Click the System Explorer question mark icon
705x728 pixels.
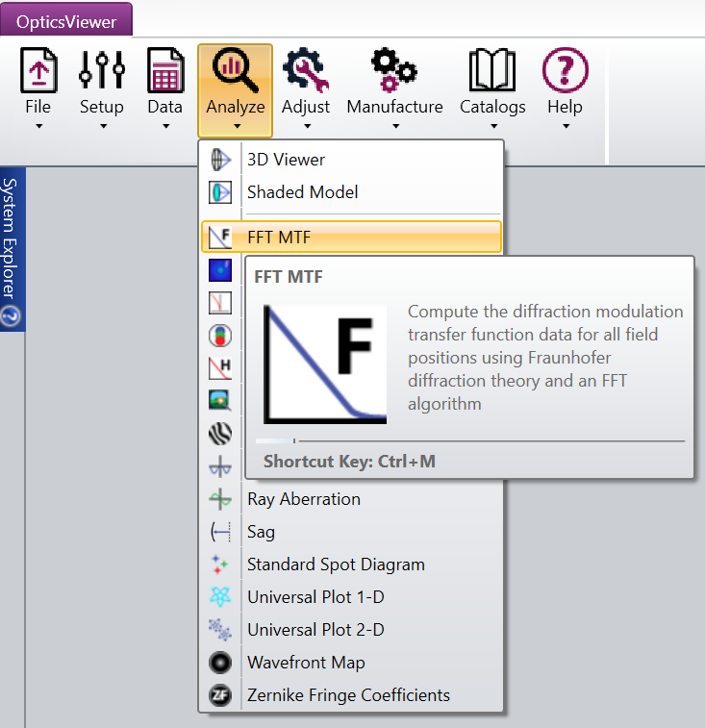11,316
